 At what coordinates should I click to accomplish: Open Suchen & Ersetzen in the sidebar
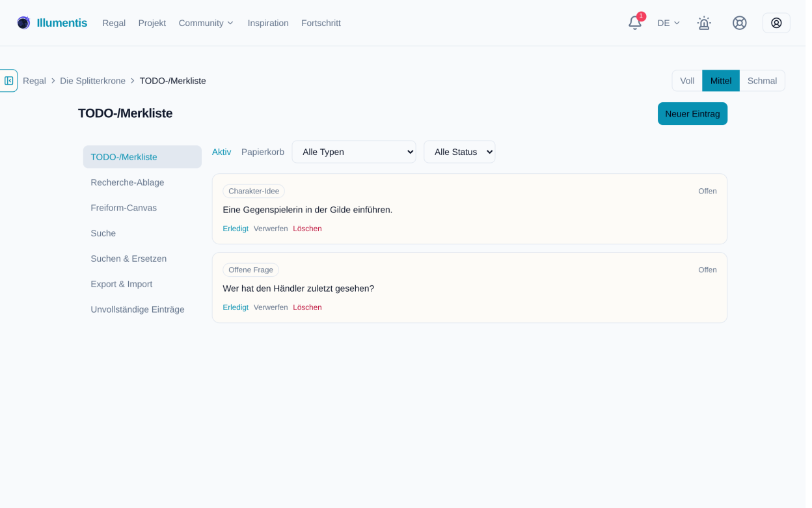(142, 259)
